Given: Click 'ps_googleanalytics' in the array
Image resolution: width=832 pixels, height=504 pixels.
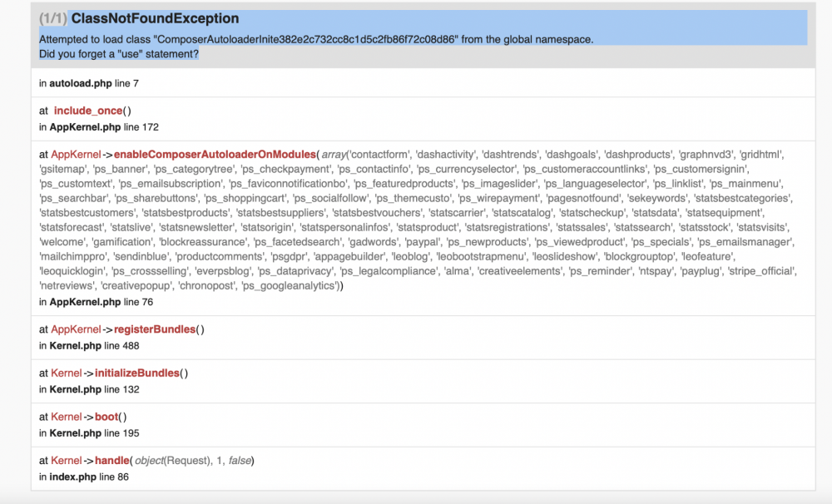Looking at the screenshot, I should [290, 286].
